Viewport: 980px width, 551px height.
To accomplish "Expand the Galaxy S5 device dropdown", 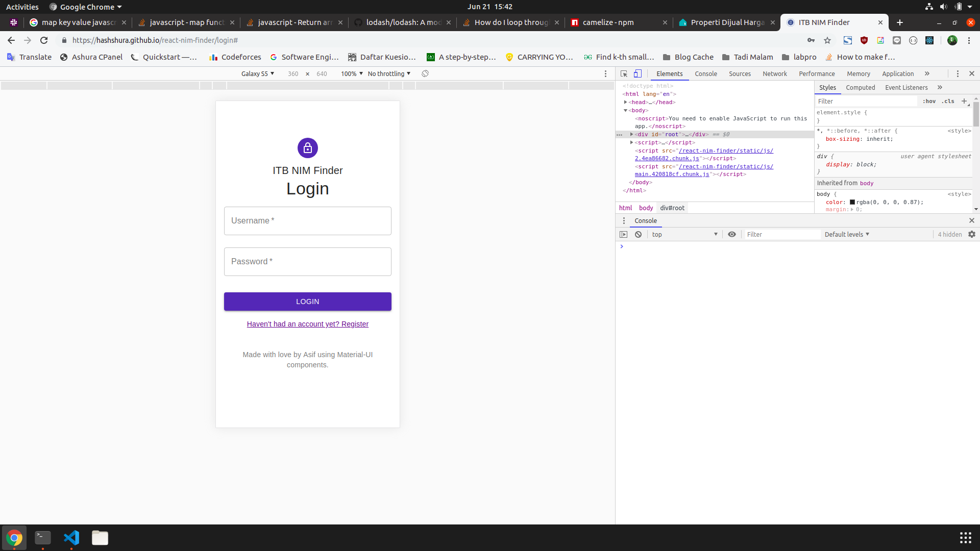I will point(258,73).
